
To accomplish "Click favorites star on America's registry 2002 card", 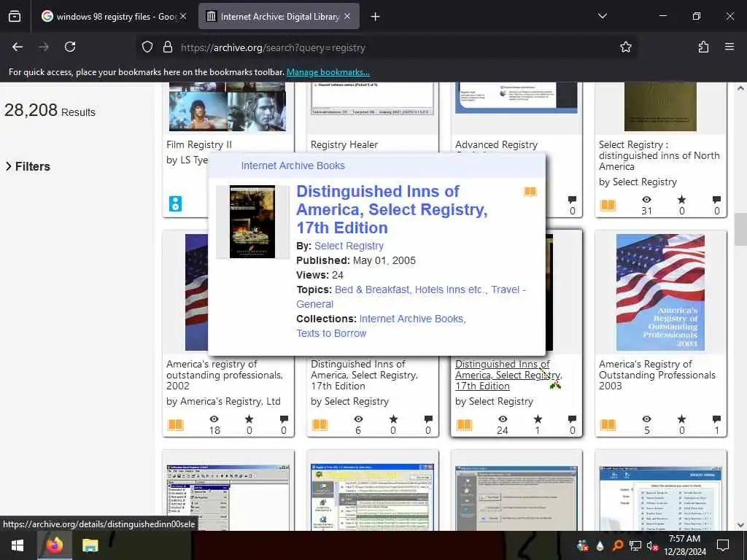I will (x=249, y=419).
